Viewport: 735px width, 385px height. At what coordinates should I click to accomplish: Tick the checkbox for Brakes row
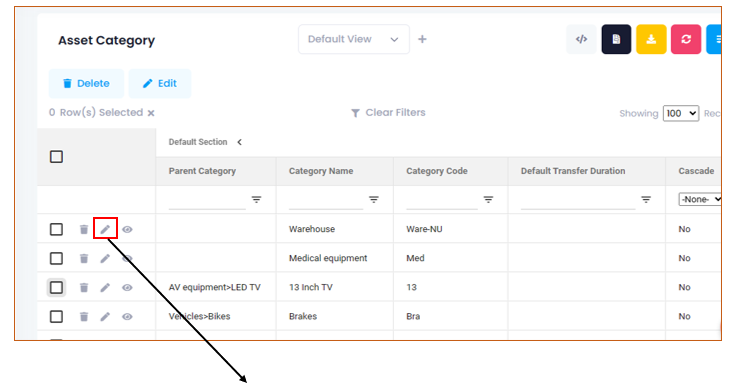pyautogui.click(x=56, y=317)
